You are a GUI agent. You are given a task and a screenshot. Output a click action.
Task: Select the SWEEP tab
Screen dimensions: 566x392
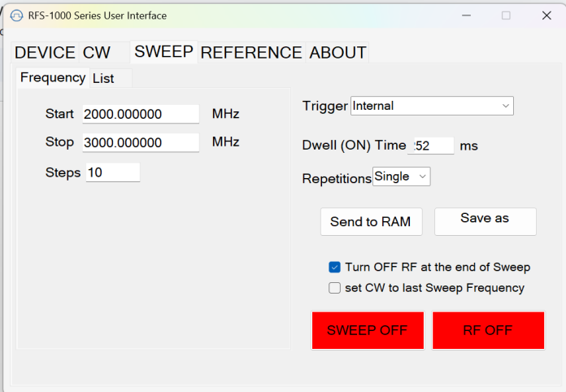point(163,51)
